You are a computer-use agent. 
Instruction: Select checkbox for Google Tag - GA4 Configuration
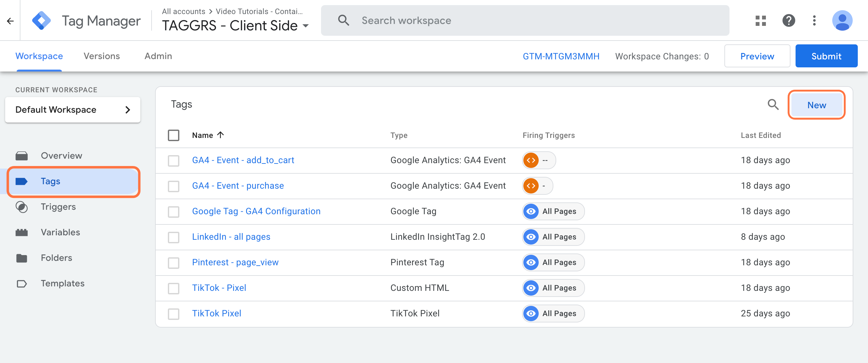(x=173, y=211)
